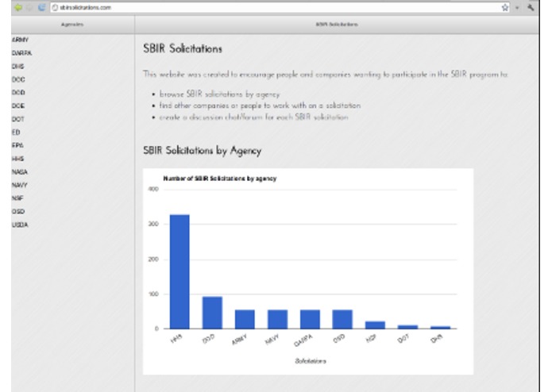Click 'find other companies or people' bullet
The height and width of the screenshot is (392, 552).
261,106
